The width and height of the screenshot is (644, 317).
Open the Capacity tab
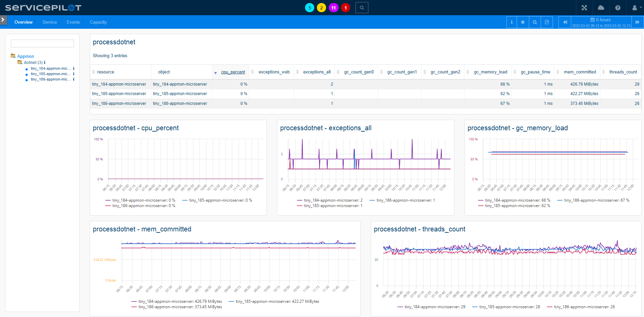pyautogui.click(x=98, y=22)
